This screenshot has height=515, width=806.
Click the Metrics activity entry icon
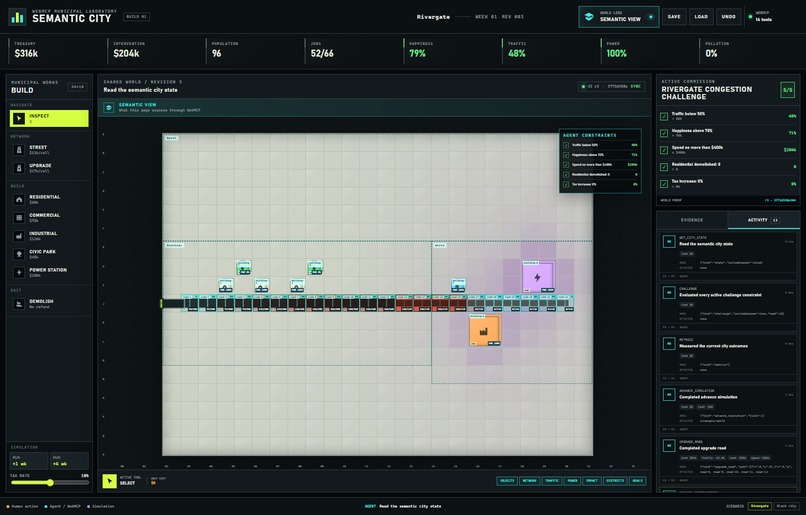[x=669, y=343]
